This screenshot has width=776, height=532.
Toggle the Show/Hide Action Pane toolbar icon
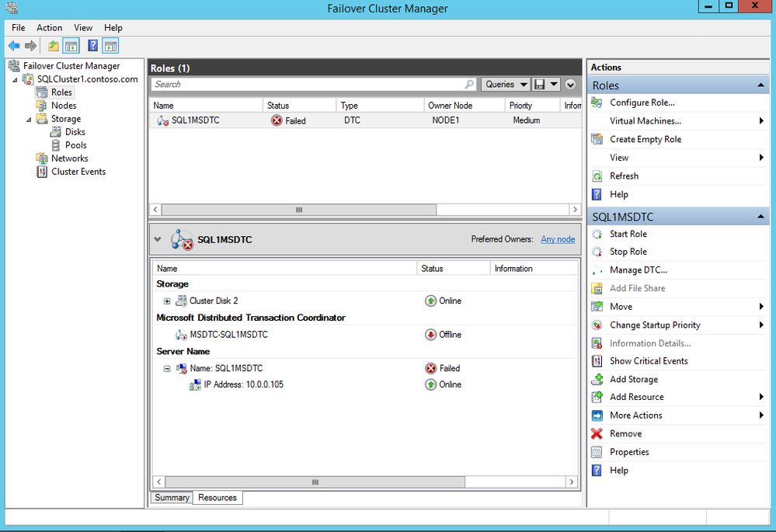coord(110,46)
